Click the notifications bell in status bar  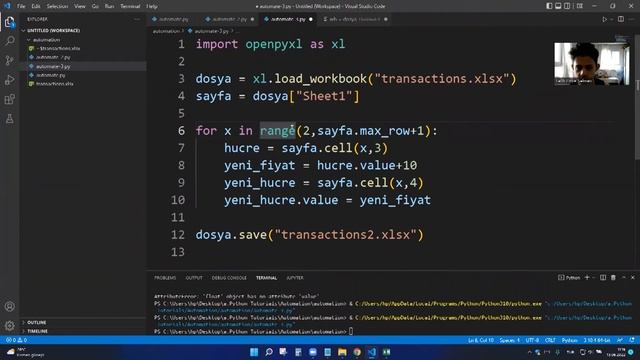click(x=631, y=340)
